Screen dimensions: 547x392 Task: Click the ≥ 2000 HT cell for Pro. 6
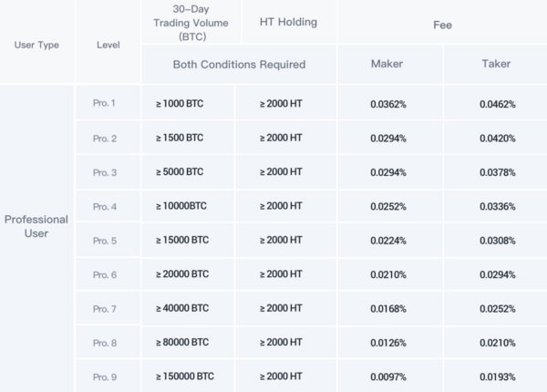pyautogui.click(x=283, y=273)
